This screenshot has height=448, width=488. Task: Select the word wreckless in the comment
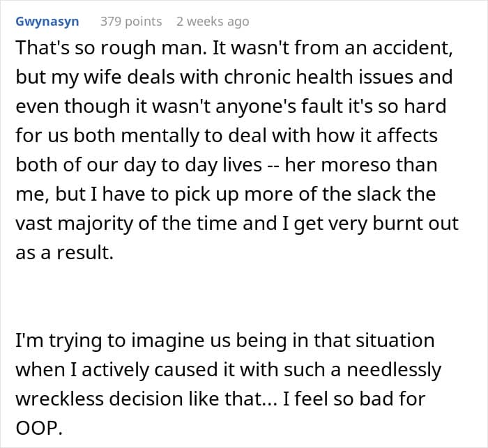(59, 399)
